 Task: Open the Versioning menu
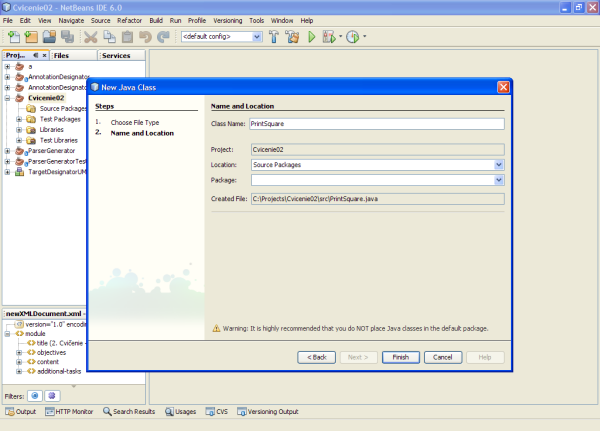click(228, 21)
